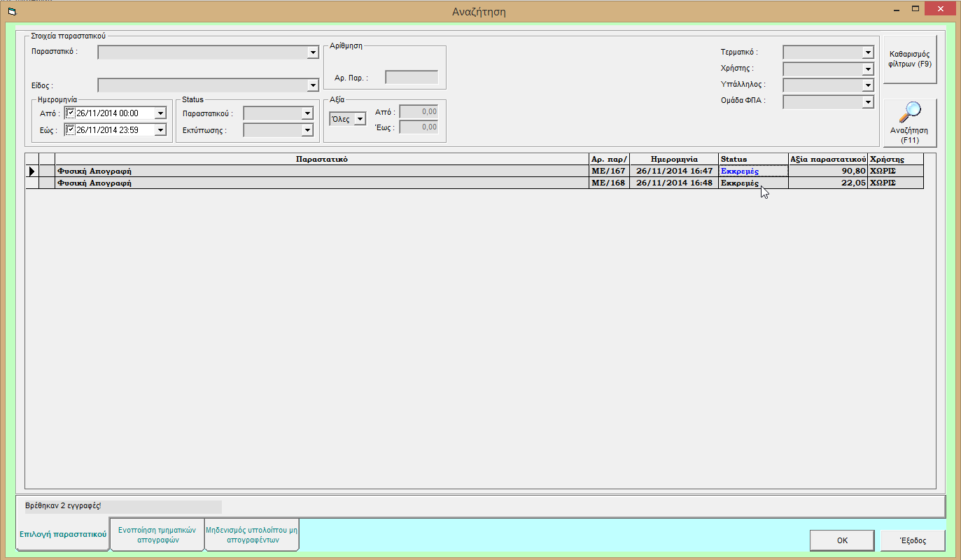961x560 pixels.
Task: Switch to Μηδενισμός υπολοίπου μη απογραφέντων tab
Action: click(x=252, y=535)
